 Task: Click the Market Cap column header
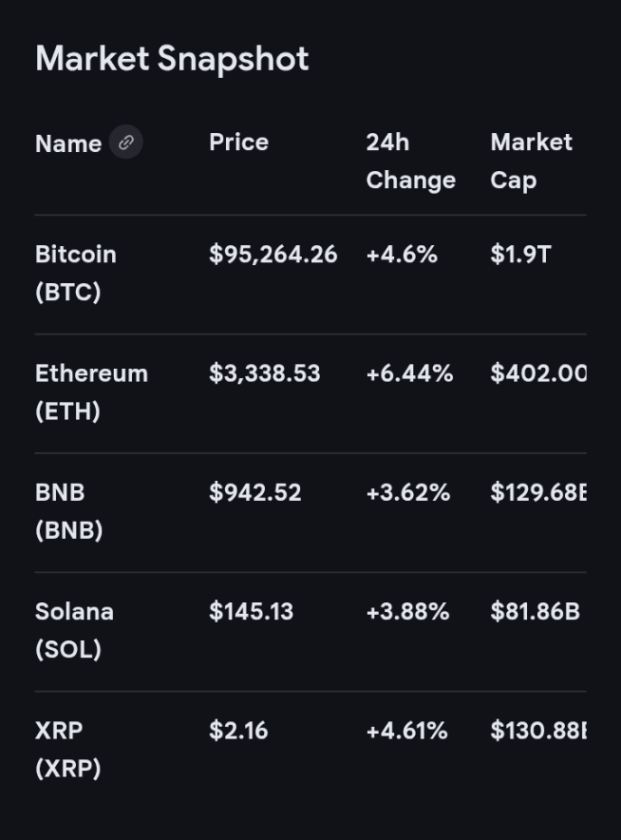[531, 161]
